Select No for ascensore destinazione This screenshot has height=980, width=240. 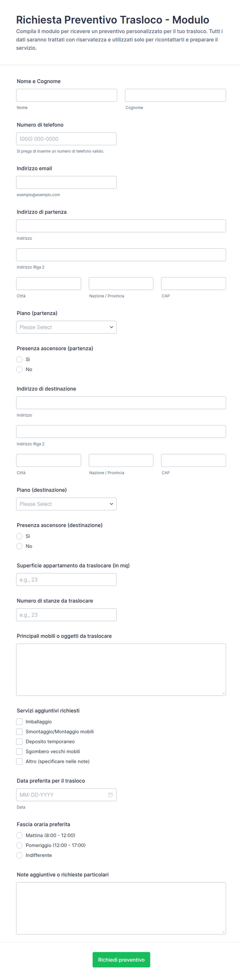coord(19,546)
